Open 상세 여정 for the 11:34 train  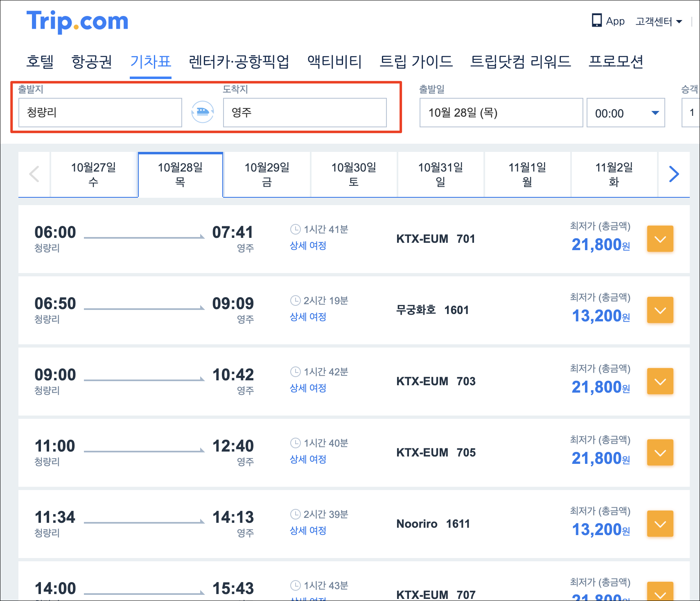[308, 531]
